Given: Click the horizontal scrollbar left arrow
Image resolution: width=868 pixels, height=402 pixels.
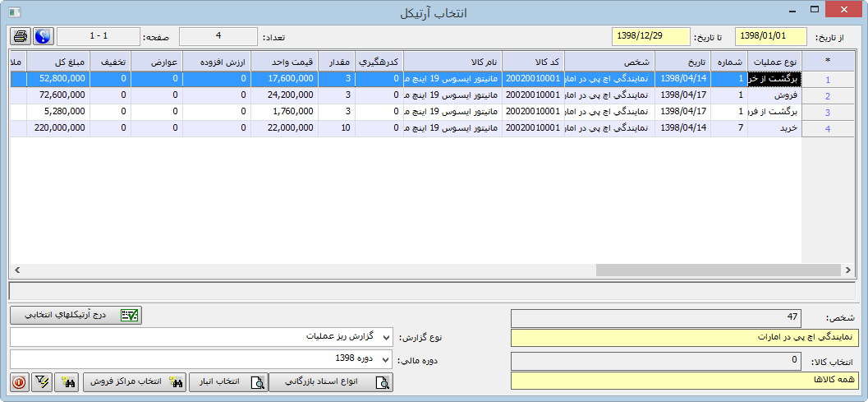Looking at the screenshot, I should (16, 270).
